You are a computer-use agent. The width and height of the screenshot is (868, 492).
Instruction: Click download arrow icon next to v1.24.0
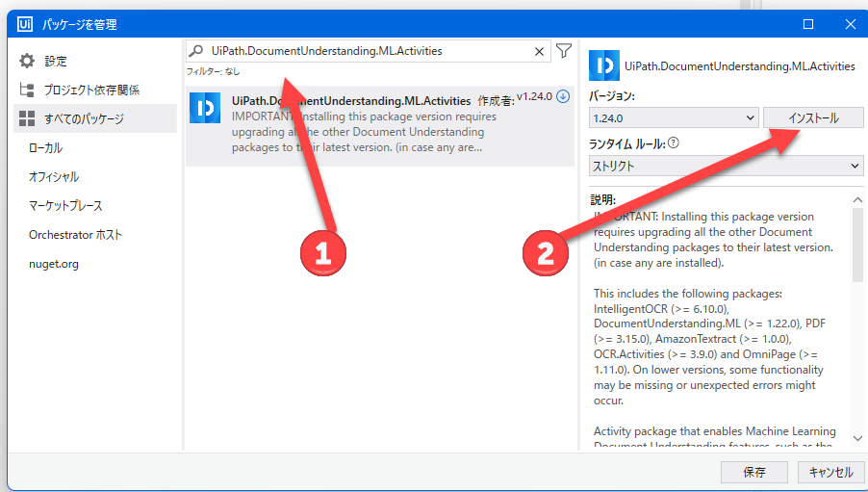tap(563, 96)
